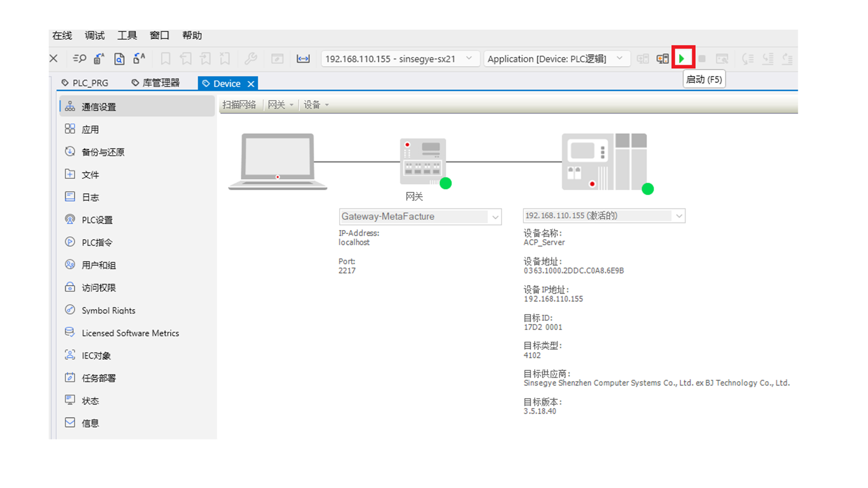
Task: Open the 192.168.110.155 (激活的) device dropdown
Action: (x=679, y=216)
